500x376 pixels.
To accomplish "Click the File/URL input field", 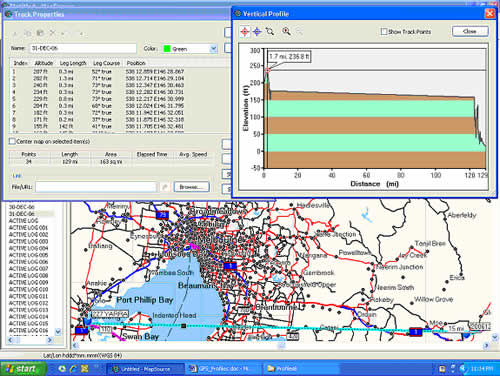I will pos(96,187).
